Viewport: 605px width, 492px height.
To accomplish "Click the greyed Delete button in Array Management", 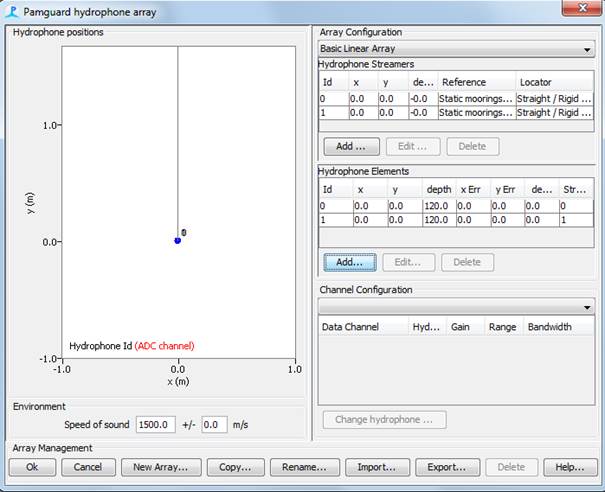I will (511, 467).
